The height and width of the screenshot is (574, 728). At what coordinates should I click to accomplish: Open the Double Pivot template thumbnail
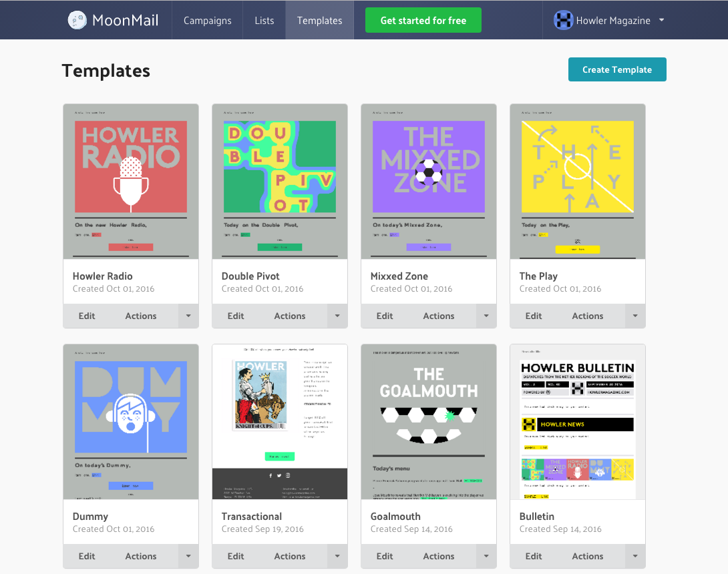[280, 182]
